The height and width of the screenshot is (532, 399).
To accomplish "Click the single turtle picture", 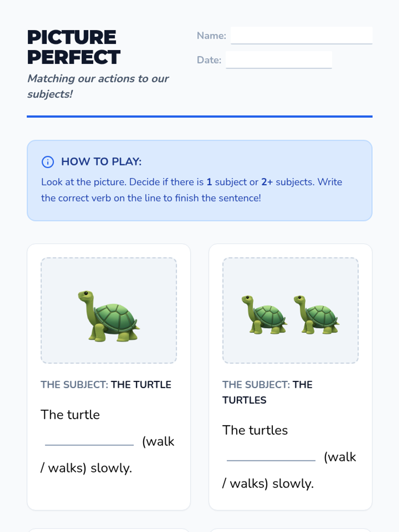I will point(109,316).
